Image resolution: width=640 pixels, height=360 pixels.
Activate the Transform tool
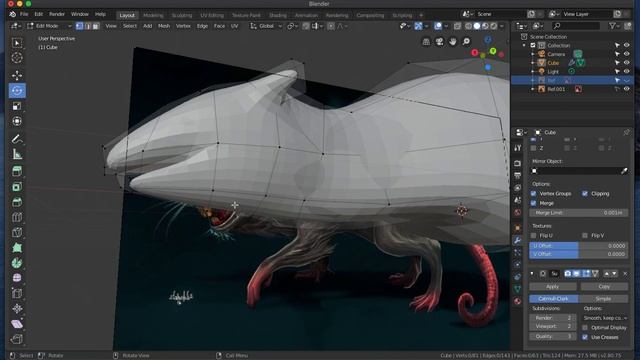click(17, 121)
